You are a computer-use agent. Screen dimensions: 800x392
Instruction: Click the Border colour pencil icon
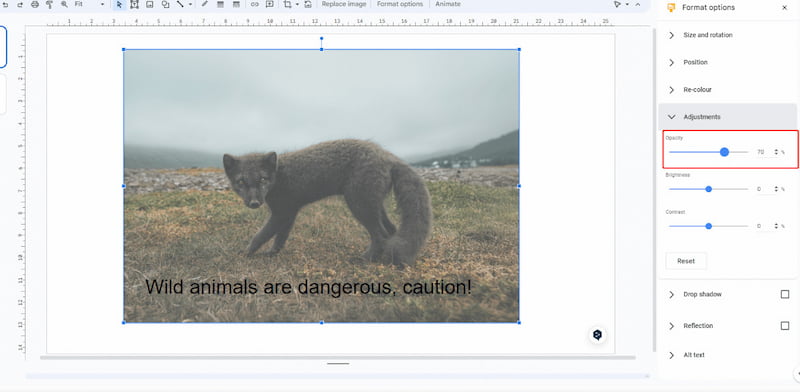click(x=205, y=4)
